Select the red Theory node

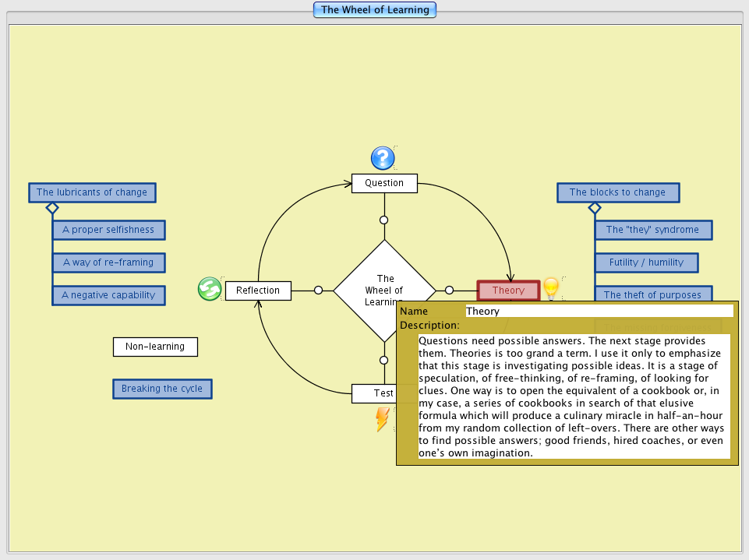[x=508, y=291]
